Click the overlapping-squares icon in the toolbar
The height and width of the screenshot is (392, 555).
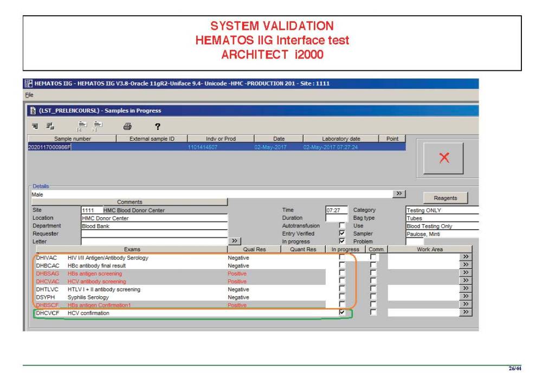tap(50, 127)
